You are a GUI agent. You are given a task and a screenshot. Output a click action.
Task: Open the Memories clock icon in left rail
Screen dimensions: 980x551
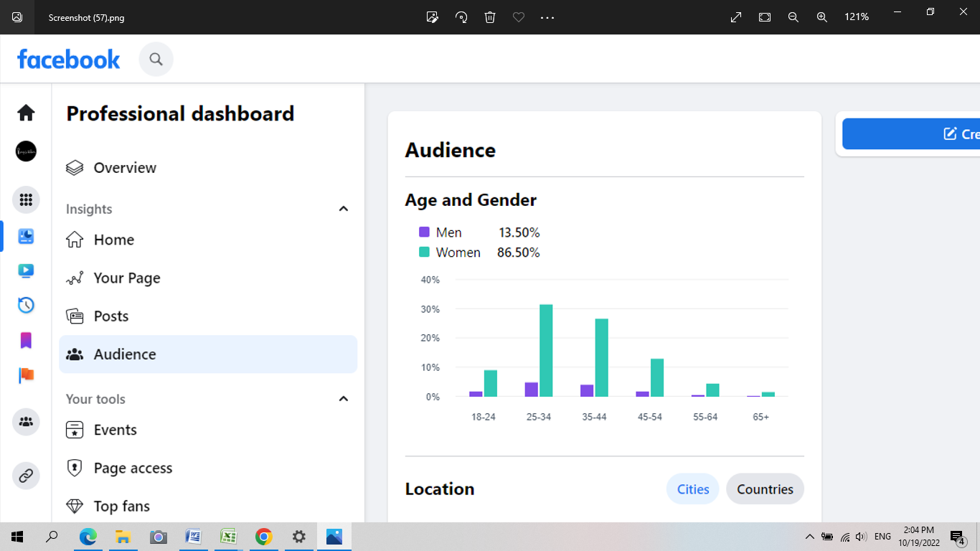point(26,305)
